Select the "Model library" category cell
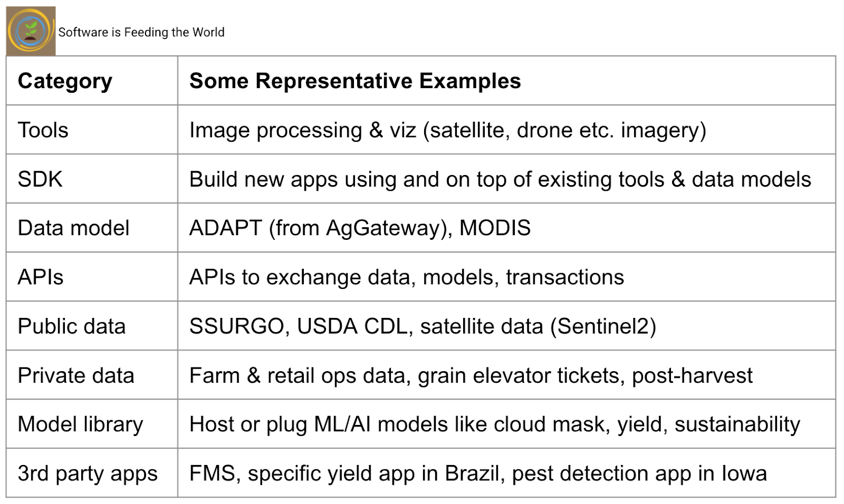The height and width of the screenshot is (504, 844). 80,424
